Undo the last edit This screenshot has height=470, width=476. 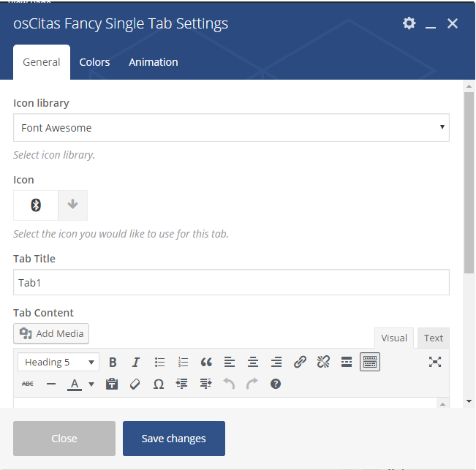click(x=229, y=384)
